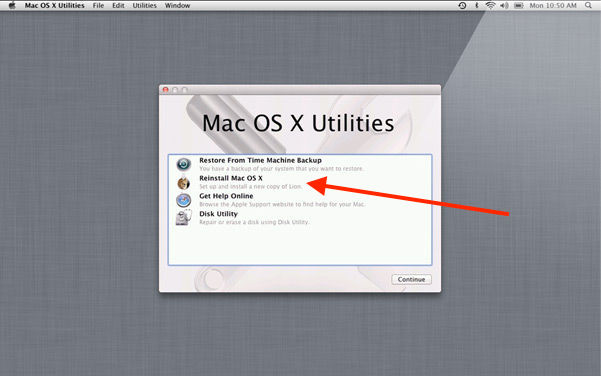Close the Mac OS X Utilities window
This screenshot has width=601, height=376.
(165, 90)
